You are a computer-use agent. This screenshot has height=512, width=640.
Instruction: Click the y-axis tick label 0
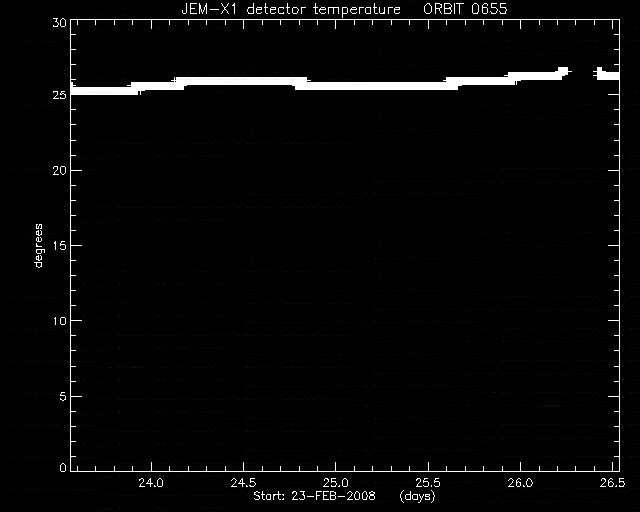point(63,468)
